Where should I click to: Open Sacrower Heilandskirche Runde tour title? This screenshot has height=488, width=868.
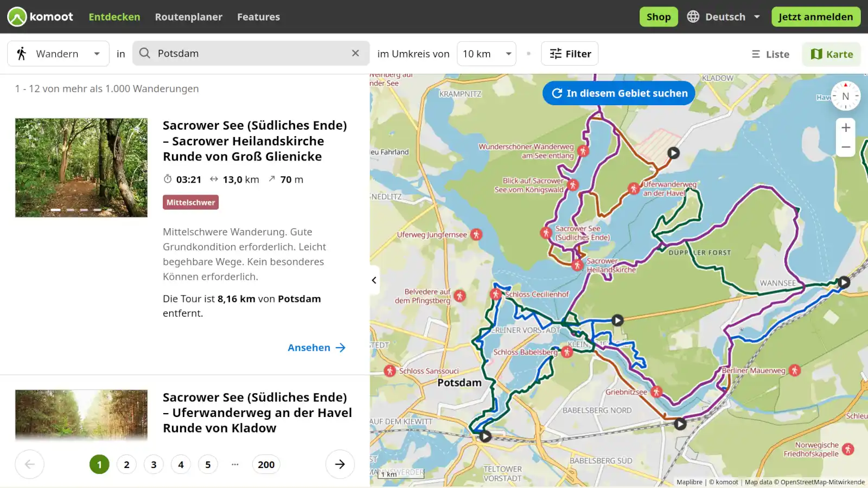pyautogui.click(x=255, y=141)
